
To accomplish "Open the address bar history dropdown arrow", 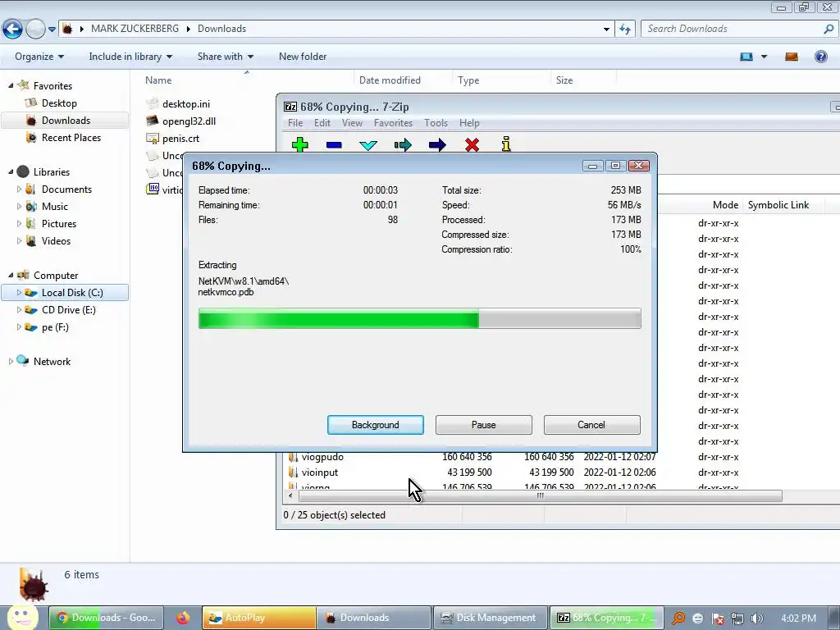I will [606, 29].
